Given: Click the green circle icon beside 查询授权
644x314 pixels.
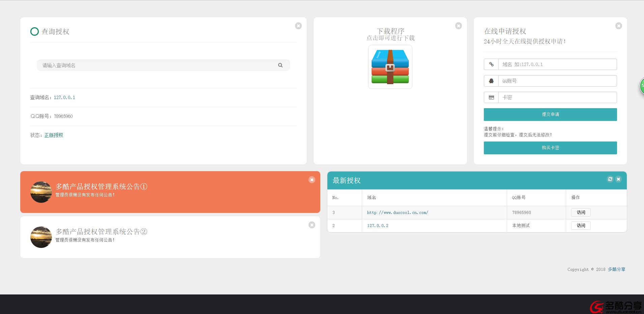Looking at the screenshot, I should click(x=34, y=32).
